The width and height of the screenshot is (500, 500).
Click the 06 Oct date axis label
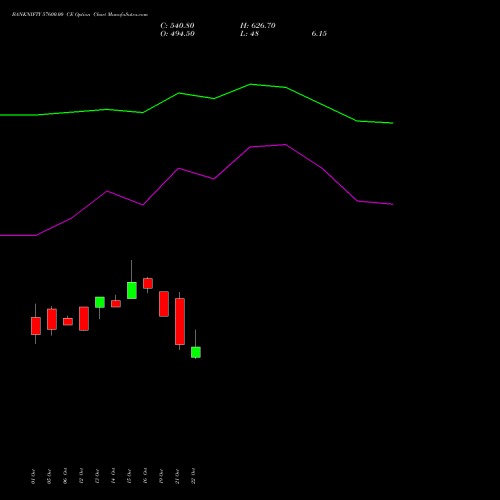tap(65, 476)
